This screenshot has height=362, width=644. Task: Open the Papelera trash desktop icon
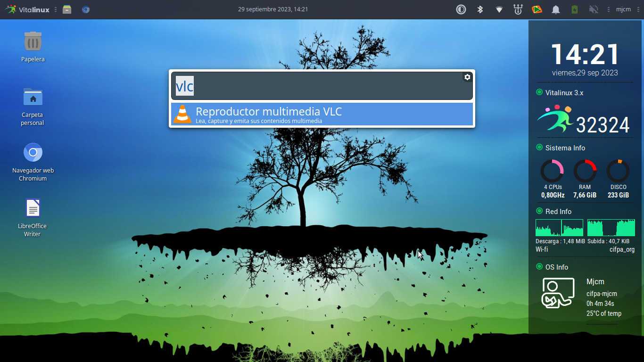[x=33, y=46]
